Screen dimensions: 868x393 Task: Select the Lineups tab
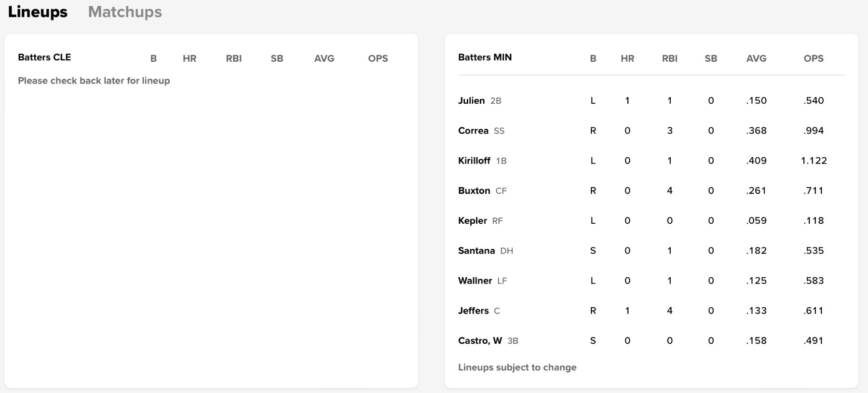click(x=38, y=12)
